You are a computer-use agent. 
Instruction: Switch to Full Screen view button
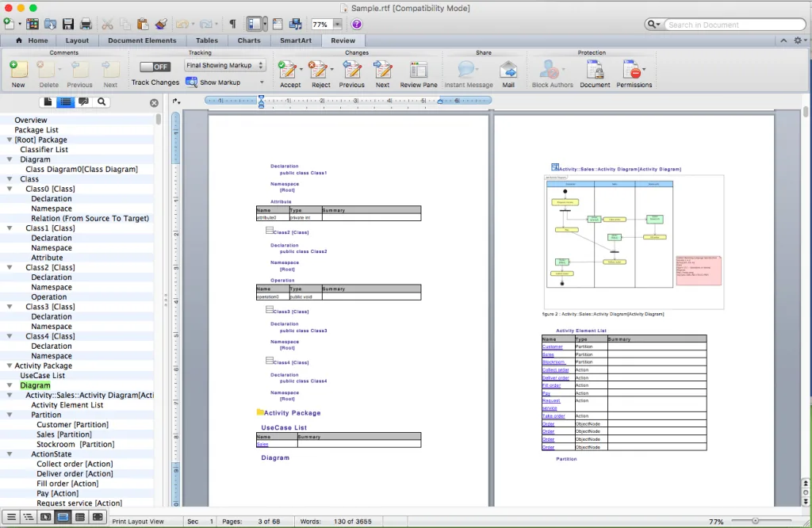point(98,517)
